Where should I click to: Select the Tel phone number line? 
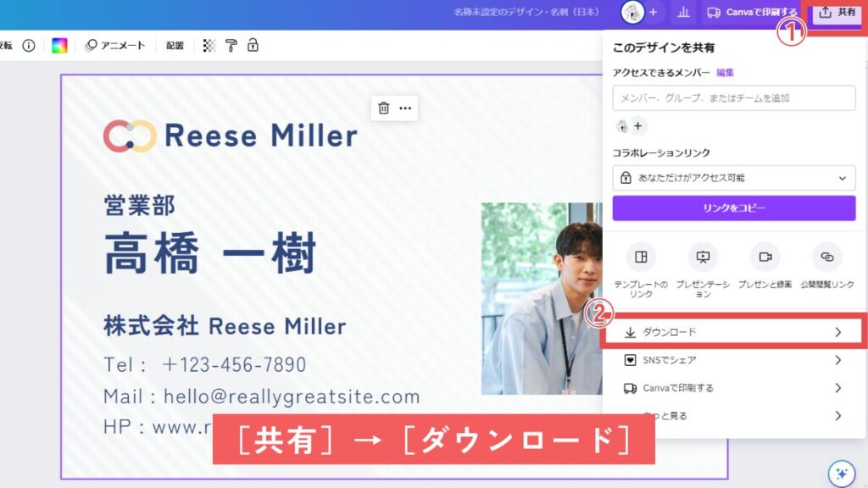click(205, 364)
